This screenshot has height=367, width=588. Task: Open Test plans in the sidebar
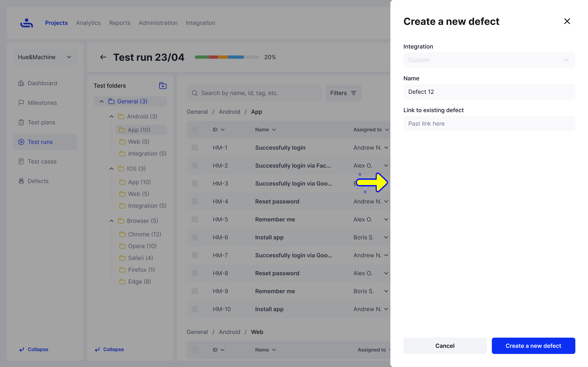tap(41, 122)
